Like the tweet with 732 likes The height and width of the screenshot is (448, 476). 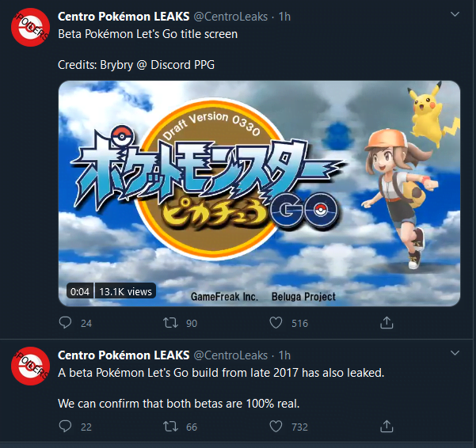coord(276,426)
